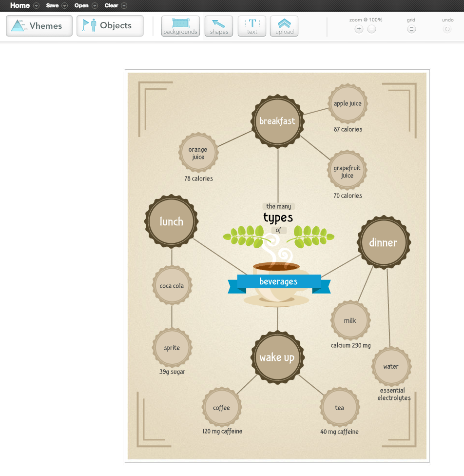Click the upload icon button
Screen dimensions: 464x476
[x=284, y=26]
